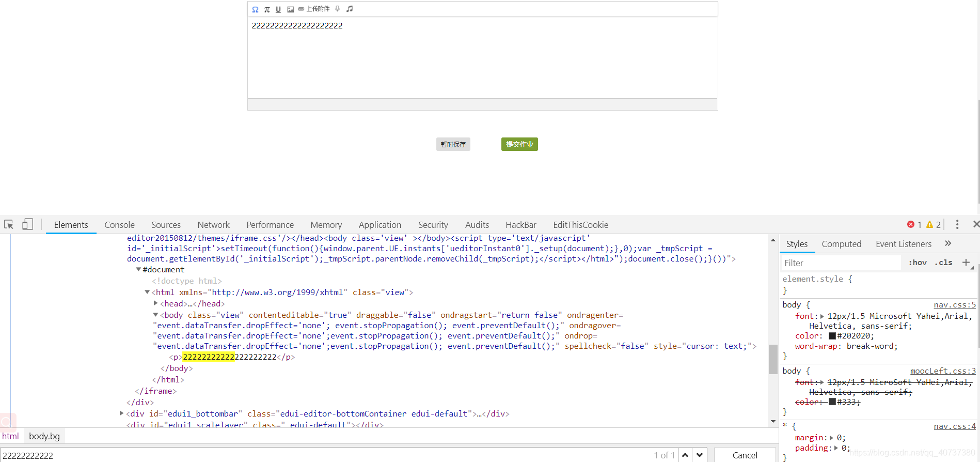The height and width of the screenshot is (462, 980).
Task: Start voice recording with the microphone icon
Action: pos(337,9)
